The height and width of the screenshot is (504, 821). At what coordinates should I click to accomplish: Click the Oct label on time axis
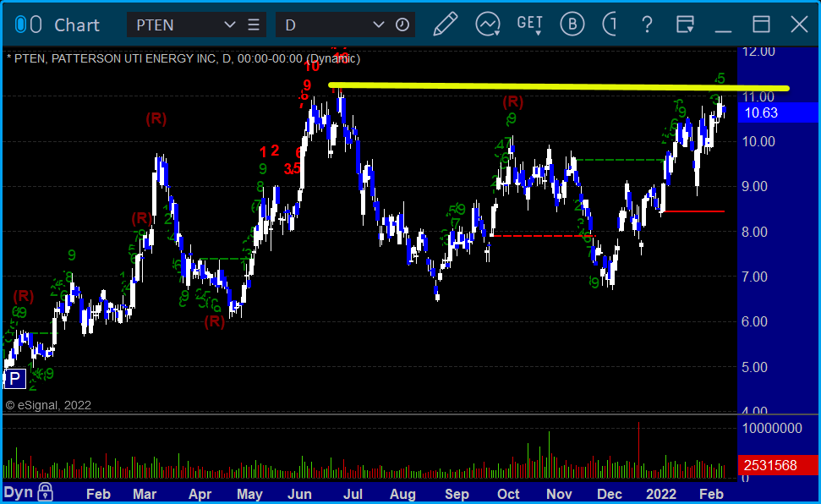click(508, 494)
